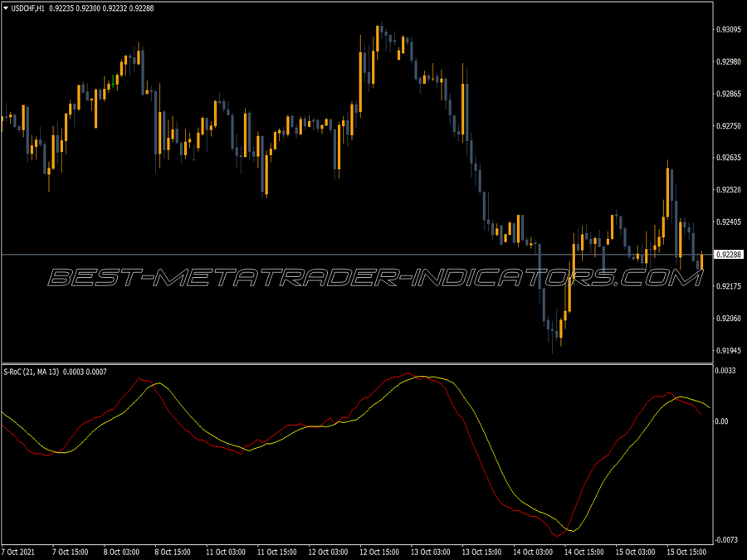Image resolution: width=747 pixels, height=560 pixels.
Task: Click the 0.92520 price axis label
Action: [729, 190]
